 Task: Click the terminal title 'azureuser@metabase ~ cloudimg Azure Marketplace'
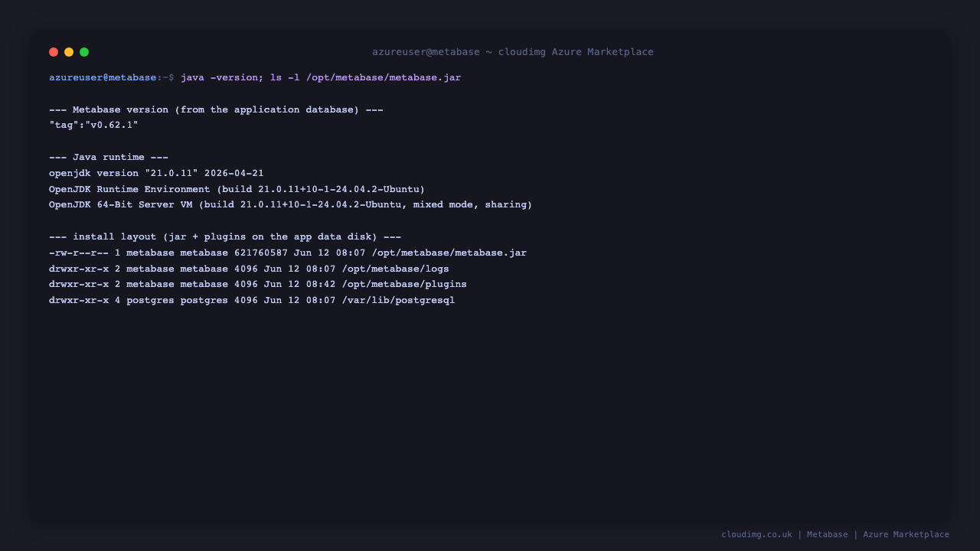click(x=513, y=52)
